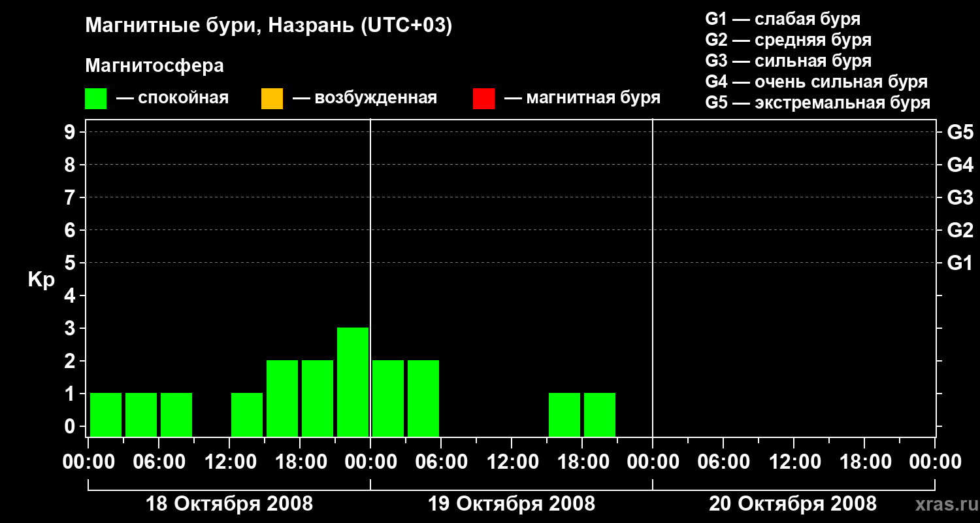Viewport: 980px width, 523px height.
Task: Click the Kp 1 bar for 03:00–06:00 on 18 October
Action: pos(141,414)
